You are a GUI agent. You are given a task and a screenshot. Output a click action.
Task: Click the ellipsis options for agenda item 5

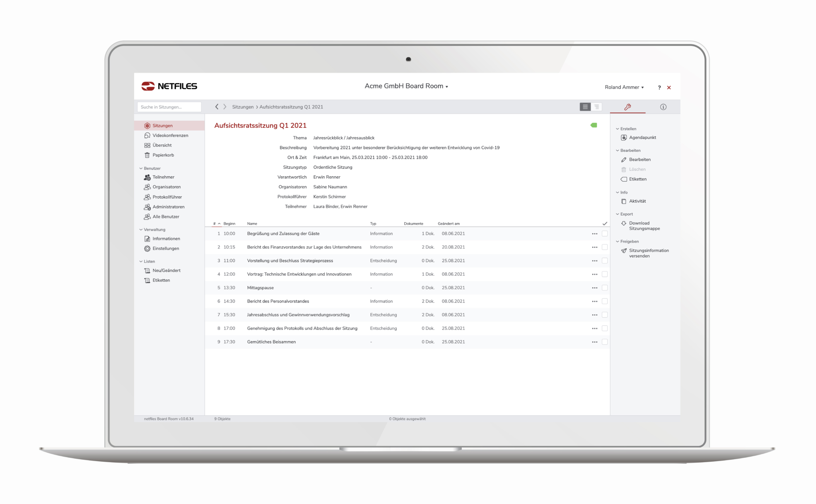pos(594,287)
